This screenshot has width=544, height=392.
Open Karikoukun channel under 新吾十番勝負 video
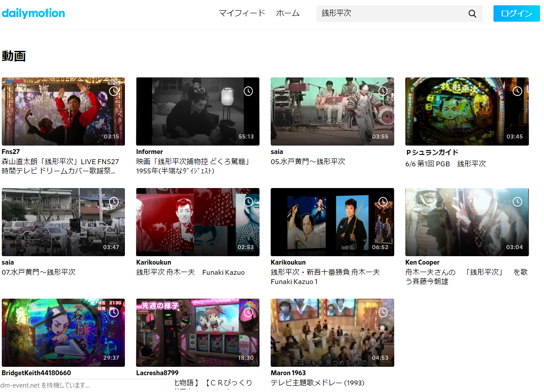[288, 262]
